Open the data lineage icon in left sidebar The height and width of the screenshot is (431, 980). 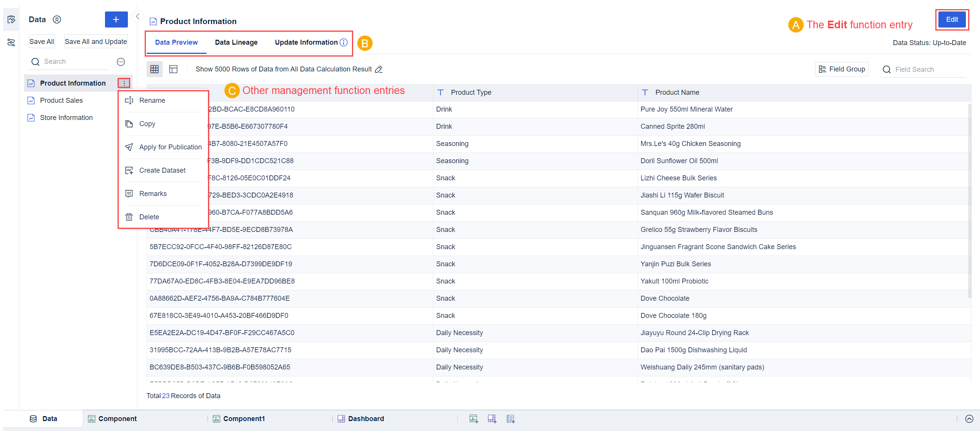(x=11, y=43)
